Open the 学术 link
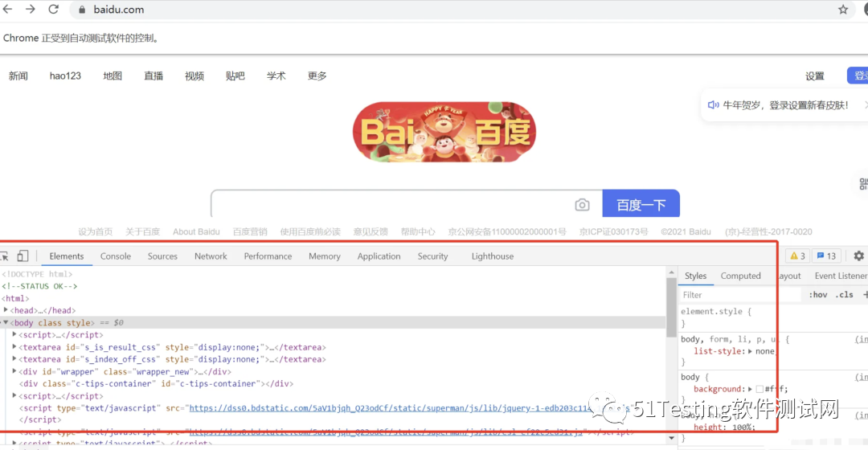 pyautogui.click(x=276, y=76)
